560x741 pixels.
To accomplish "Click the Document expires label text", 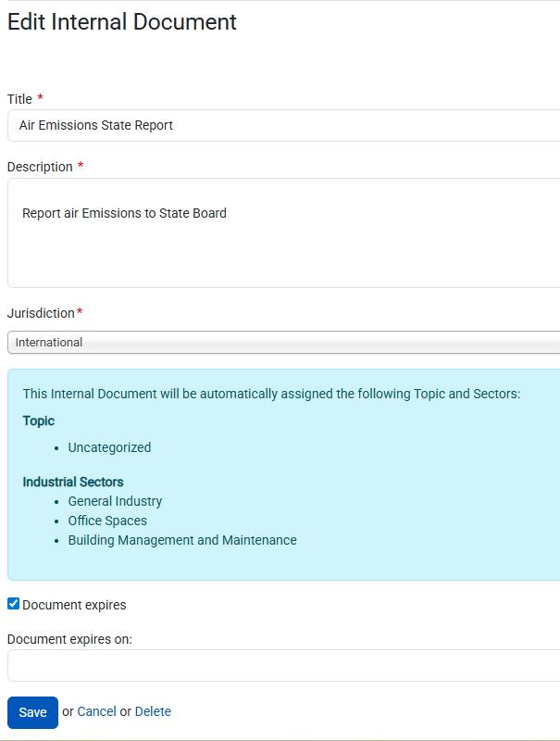I will pos(74,605).
